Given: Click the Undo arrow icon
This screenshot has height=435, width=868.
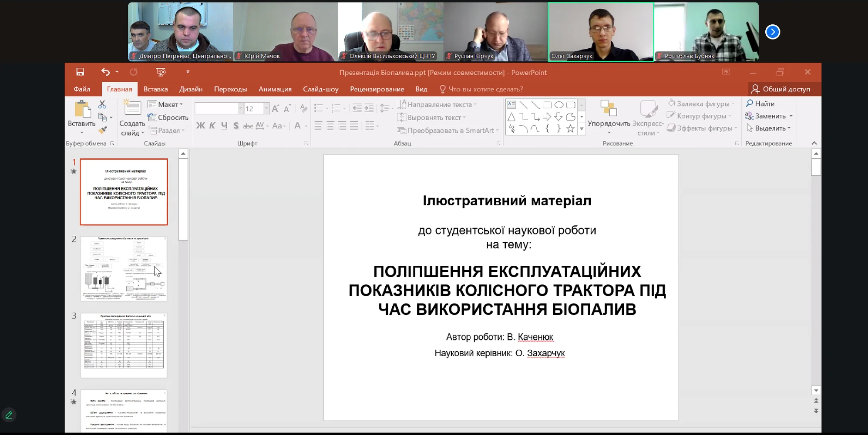Looking at the screenshot, I should click(105, 72).
